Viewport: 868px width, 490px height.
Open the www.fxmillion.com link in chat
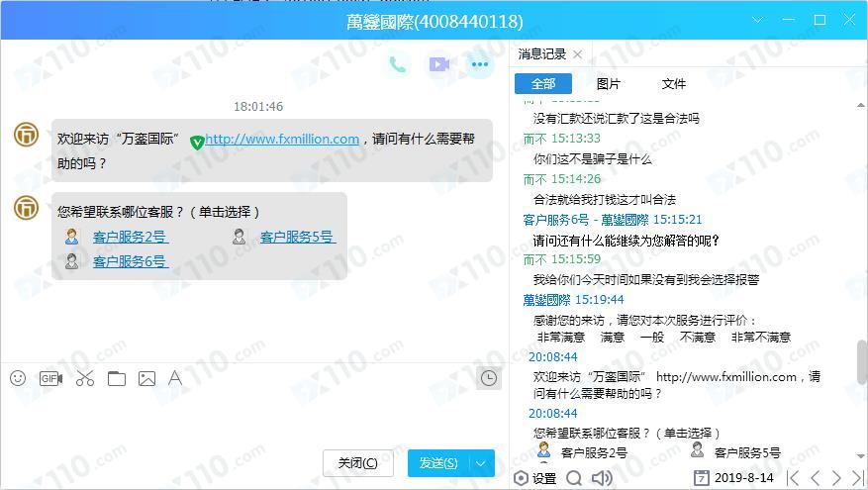point(282,140)
